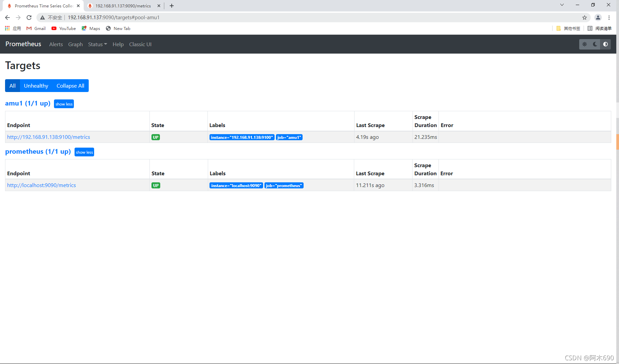
Task: Open the New Tab bookmark
Action: [118, 29]
